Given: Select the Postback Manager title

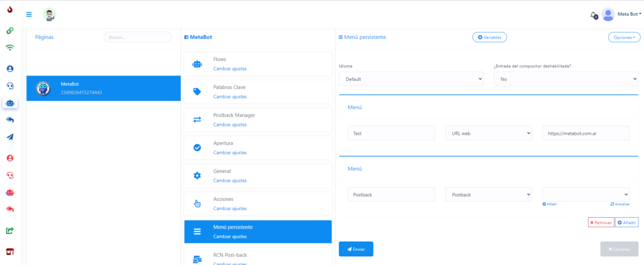Looking at the screenshot, I should tap(234, 115).
